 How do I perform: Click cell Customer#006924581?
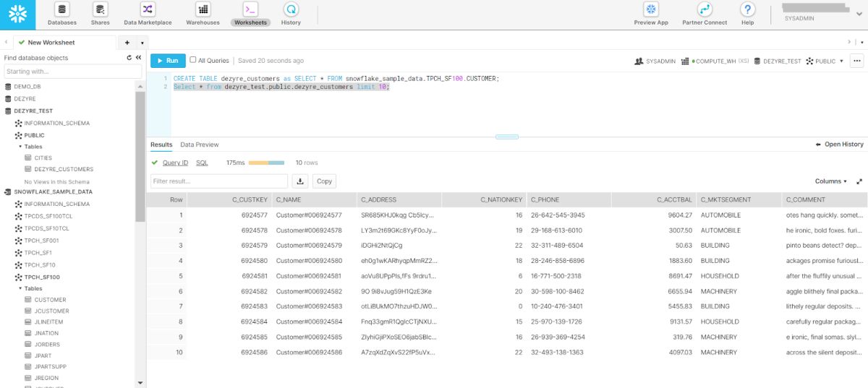[309, 276]
